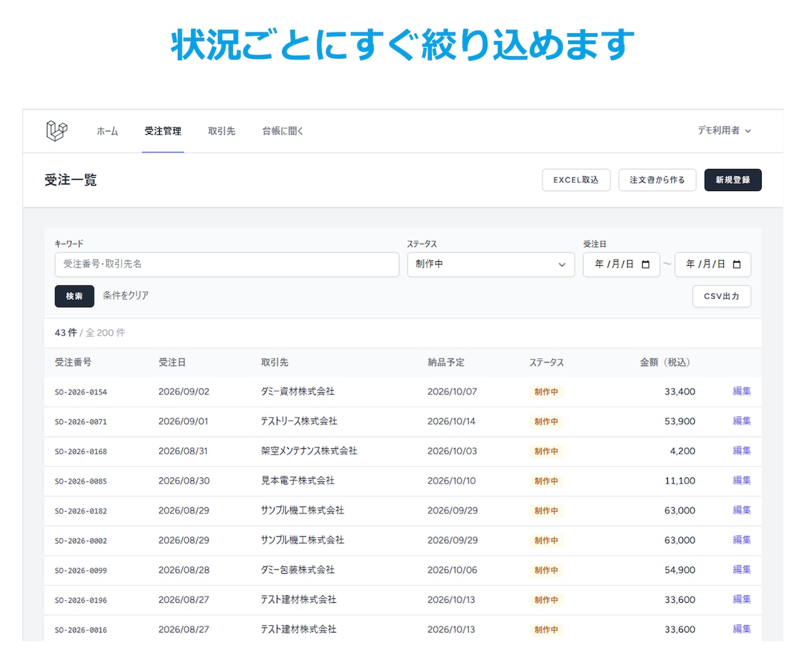Click customer ダミー包装株式会社
Image resolution: width=806 pixels, height=672 pixels.
coord(298,570)
